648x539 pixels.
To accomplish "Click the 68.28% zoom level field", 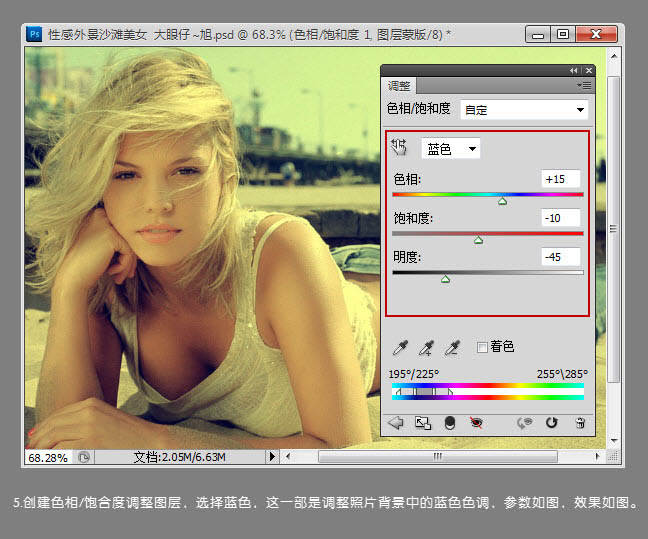I will click(x=47, y=456).
